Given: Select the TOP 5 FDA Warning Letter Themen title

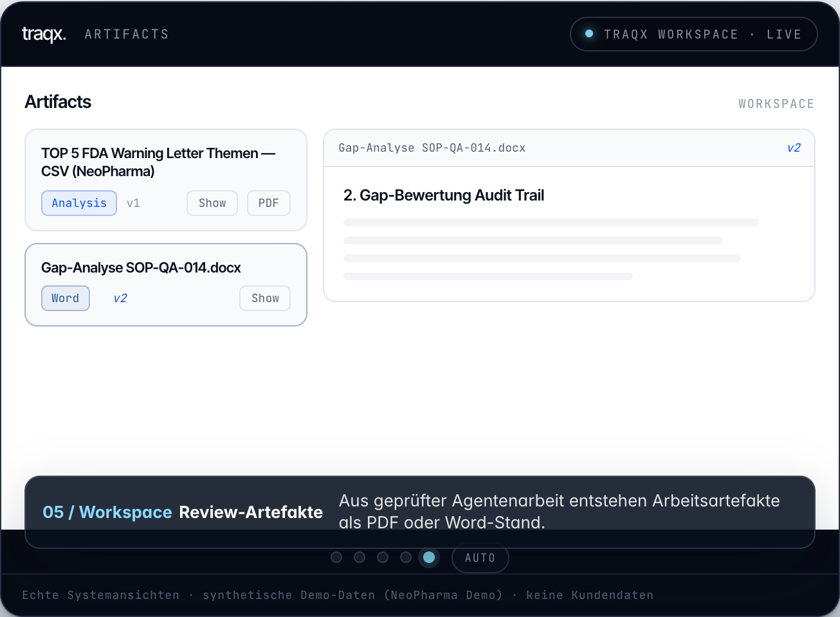Looking at the screenshot, I should point(158,162).
